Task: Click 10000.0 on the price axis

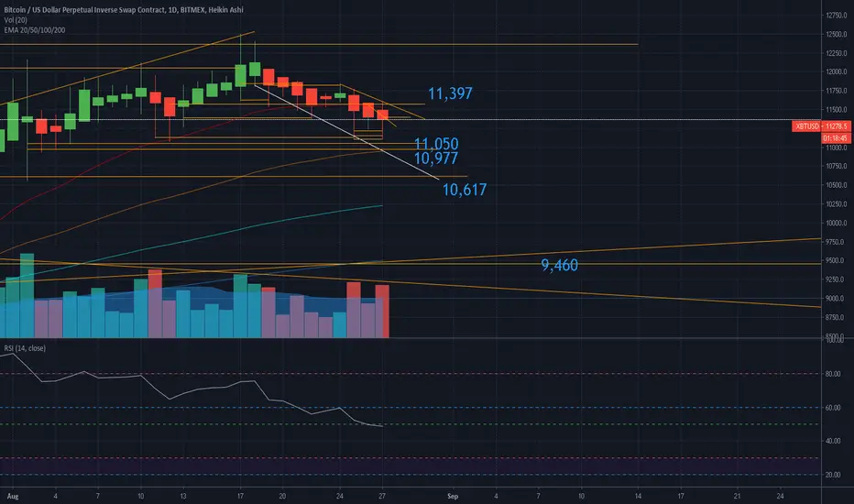Action: (836, 223)
